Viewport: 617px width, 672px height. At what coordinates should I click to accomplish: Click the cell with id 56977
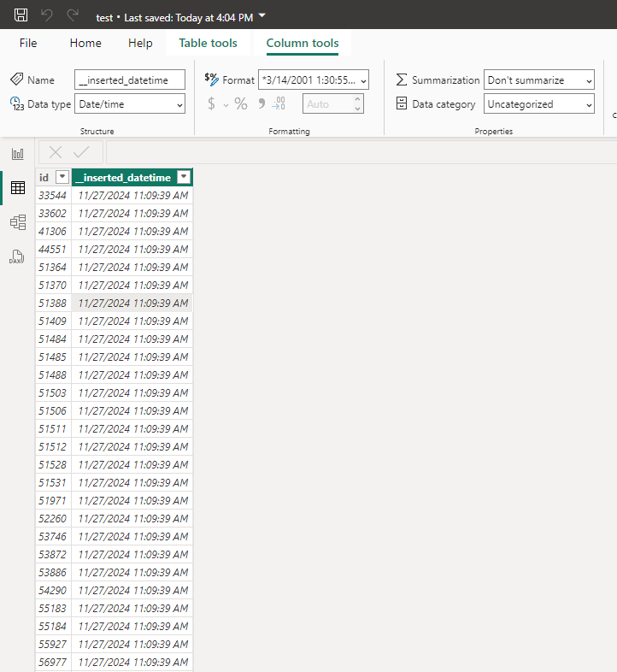point(53,663)
